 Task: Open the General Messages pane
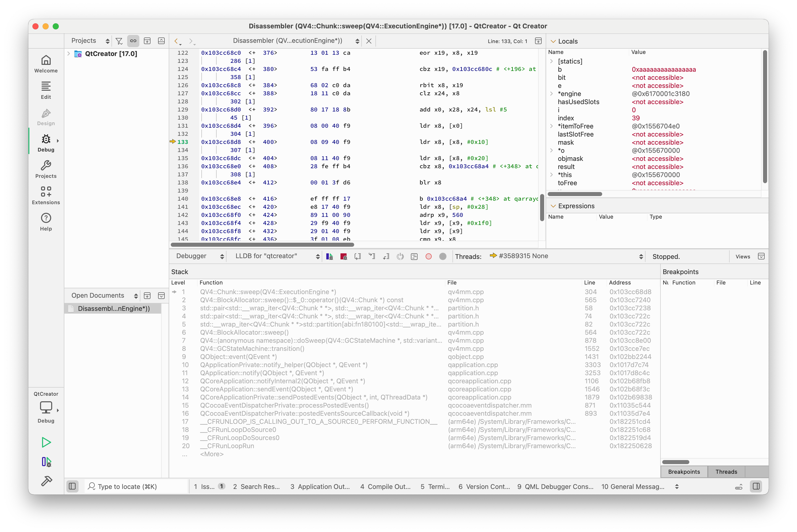633,487
